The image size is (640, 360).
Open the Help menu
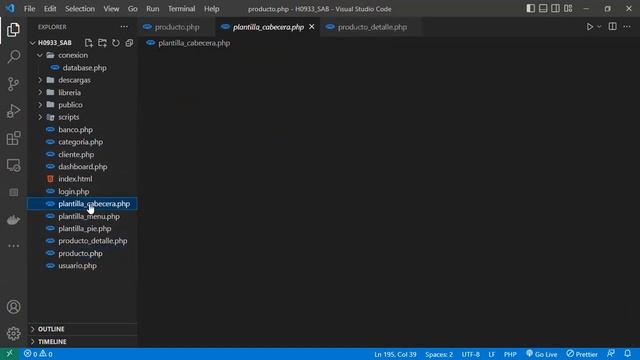[211, 9]
